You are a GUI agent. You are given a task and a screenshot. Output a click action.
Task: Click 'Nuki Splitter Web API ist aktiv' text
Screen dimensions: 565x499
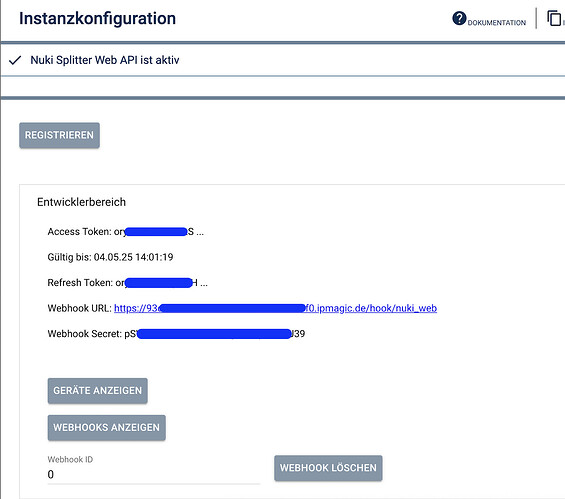point(105,60)
